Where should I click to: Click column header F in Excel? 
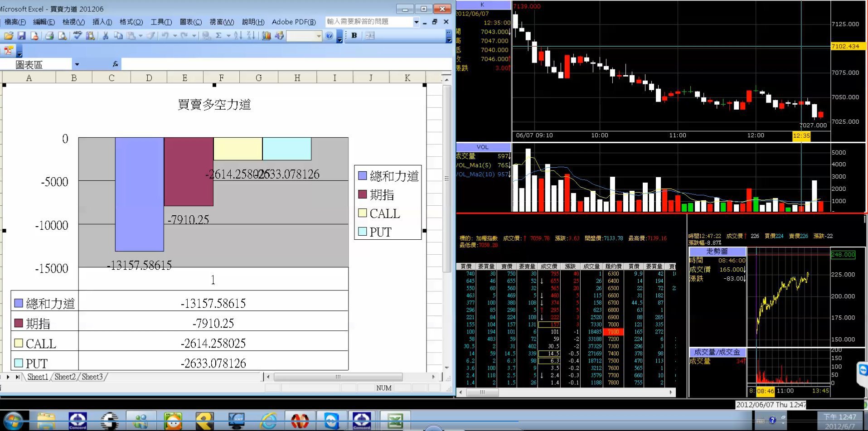(x=221, y=77)
